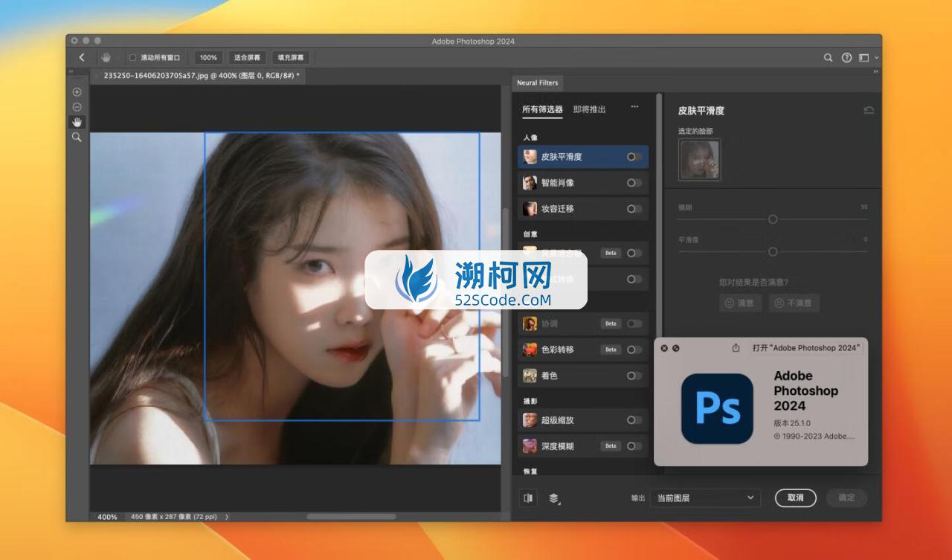Click the share icon in About popup
This screenshot has width=952, height=560.
point(736,348)
